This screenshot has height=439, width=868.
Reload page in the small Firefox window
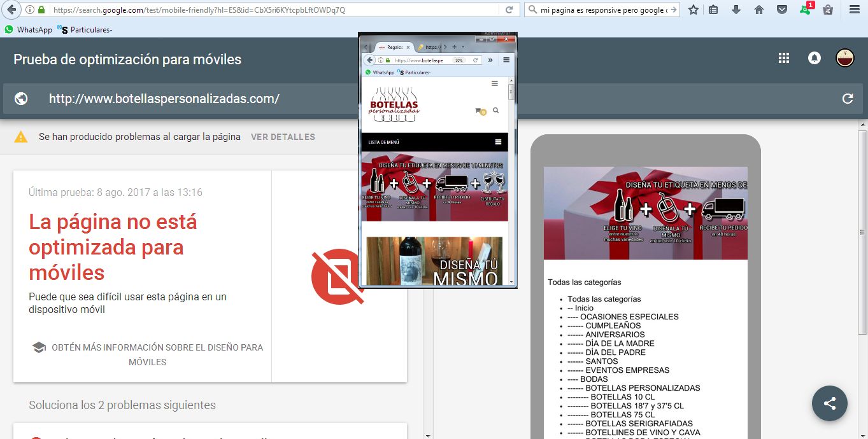point(475,60)
